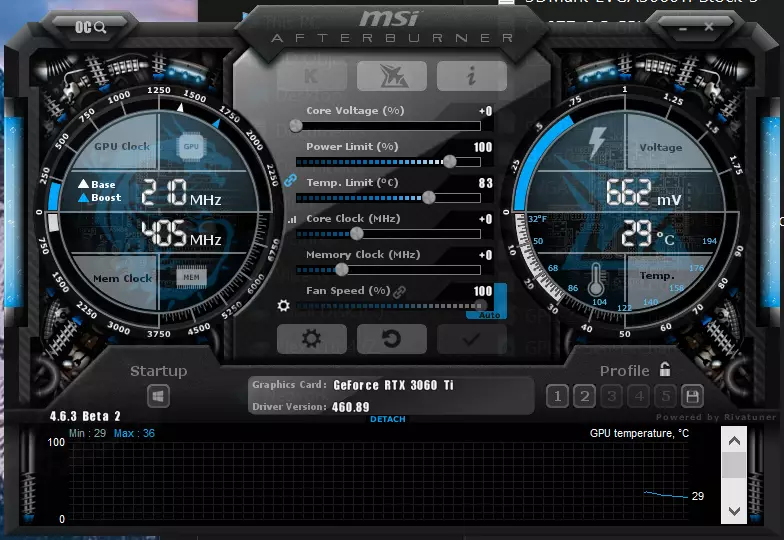Open the settings gear button
Viewport: 784px width, 540px height.
click(312, 339)
